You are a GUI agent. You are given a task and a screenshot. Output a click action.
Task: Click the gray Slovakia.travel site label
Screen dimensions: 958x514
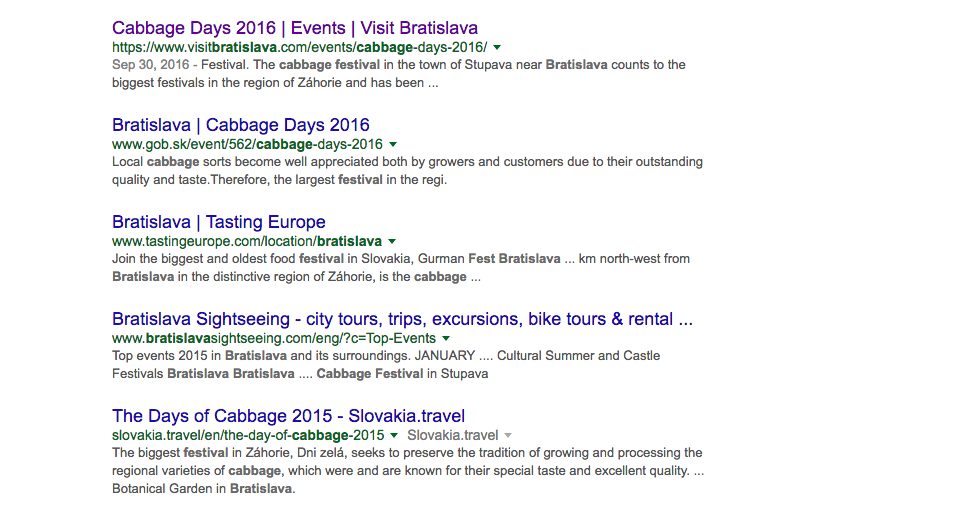point(452,435)
